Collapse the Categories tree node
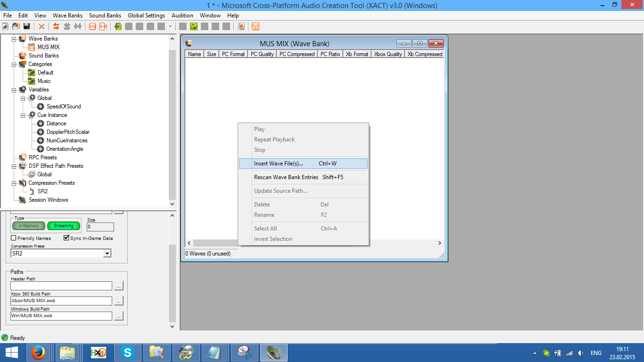Image resolution: width=644 pixels, height=362 pixels. point(14,64)
